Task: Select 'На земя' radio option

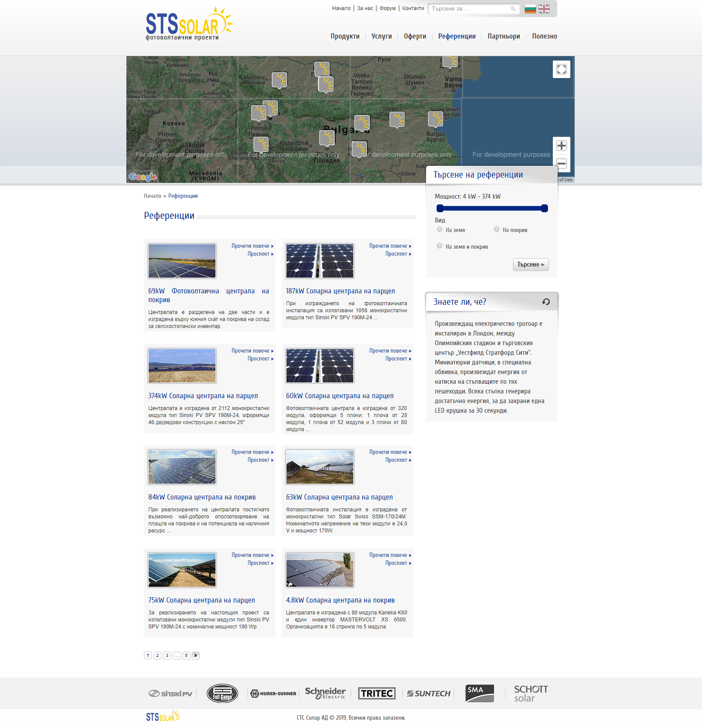Action: 440,229
